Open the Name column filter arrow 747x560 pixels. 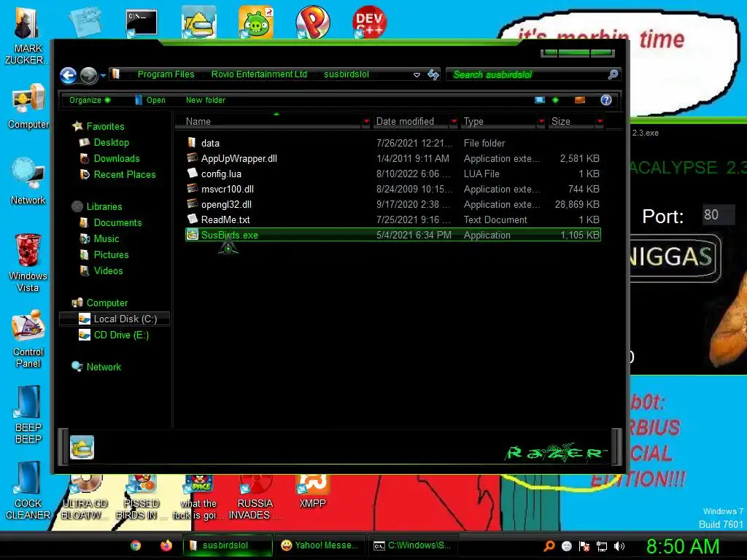click(x=366, y=122)
